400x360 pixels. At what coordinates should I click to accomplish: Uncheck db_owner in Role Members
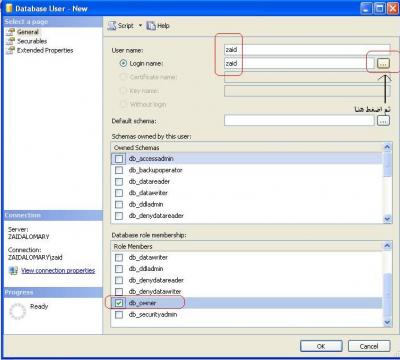[x=119, y=303]
